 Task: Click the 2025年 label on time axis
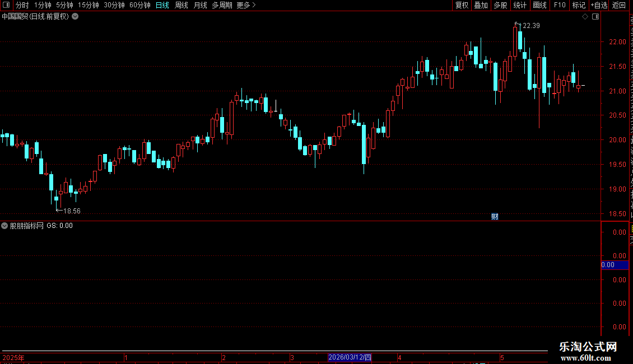click(x=13, y=357)
